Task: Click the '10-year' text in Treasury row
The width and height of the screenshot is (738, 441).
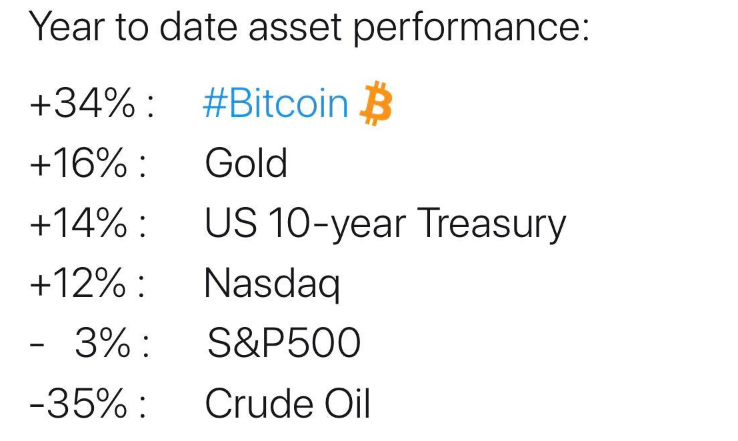Action: pyautogui.click(x=337, y=224)
